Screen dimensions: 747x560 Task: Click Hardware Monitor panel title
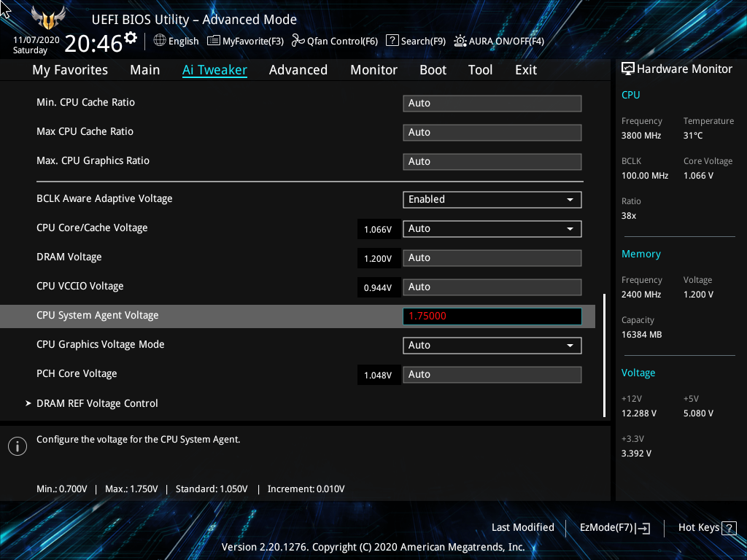[x=684, y=69]
